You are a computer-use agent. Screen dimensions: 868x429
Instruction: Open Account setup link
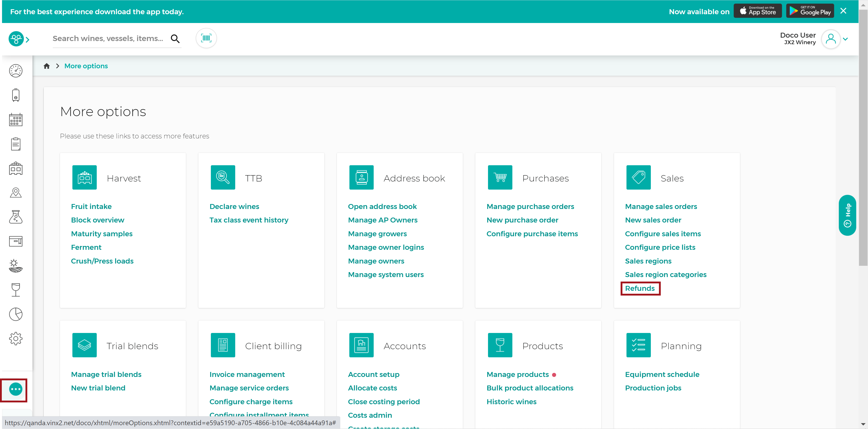(374, 374)
